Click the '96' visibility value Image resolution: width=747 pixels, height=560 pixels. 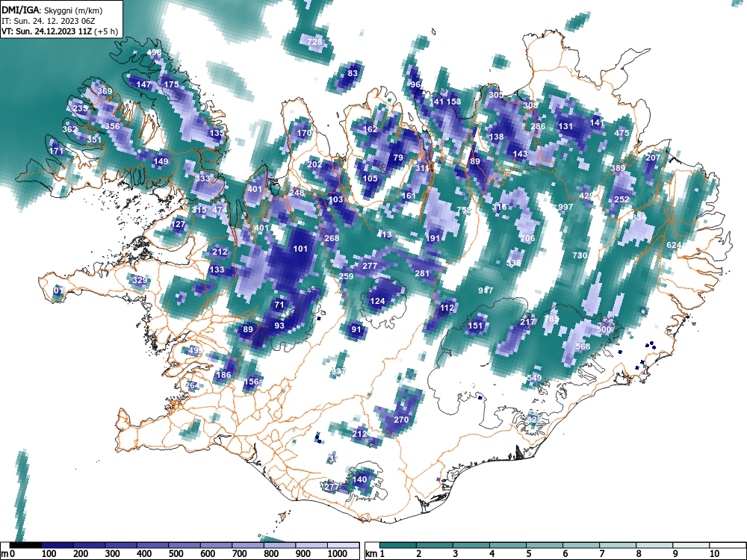point(415,84)
